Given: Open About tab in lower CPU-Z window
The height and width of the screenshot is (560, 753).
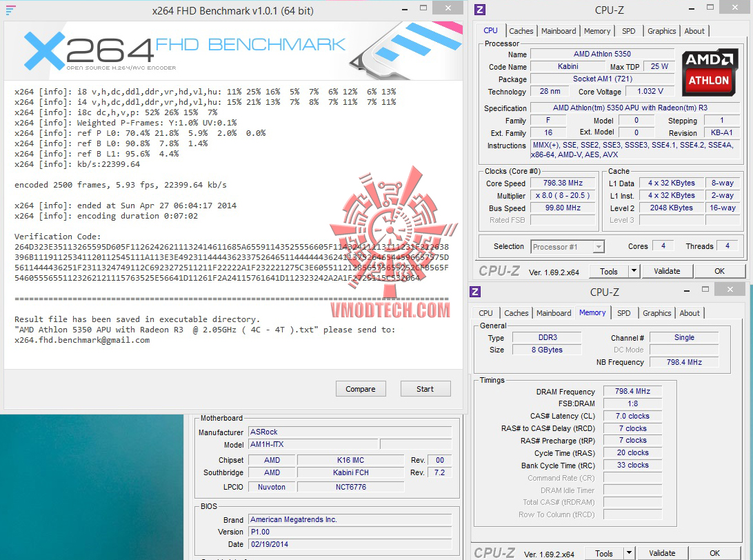Looking at the screenshot, I should (690, 313).
